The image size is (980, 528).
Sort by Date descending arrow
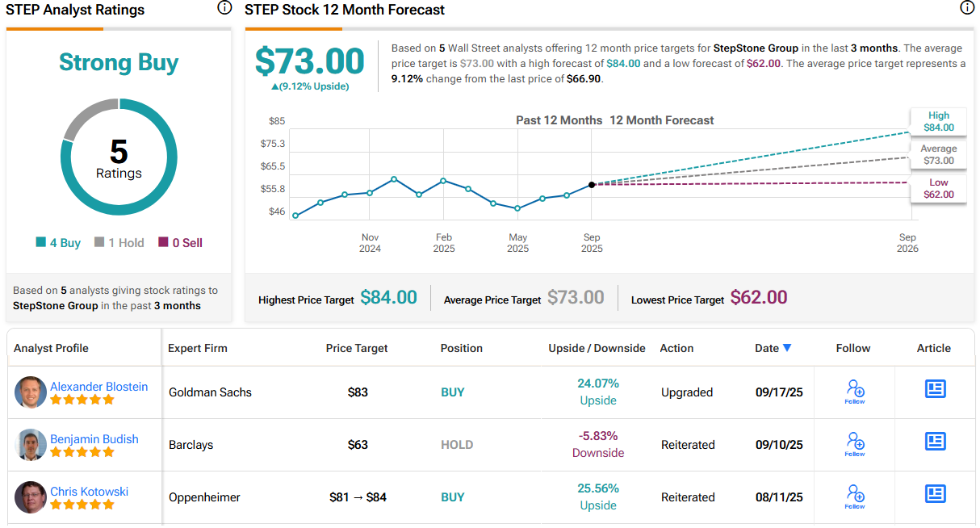tap(787, 348)
